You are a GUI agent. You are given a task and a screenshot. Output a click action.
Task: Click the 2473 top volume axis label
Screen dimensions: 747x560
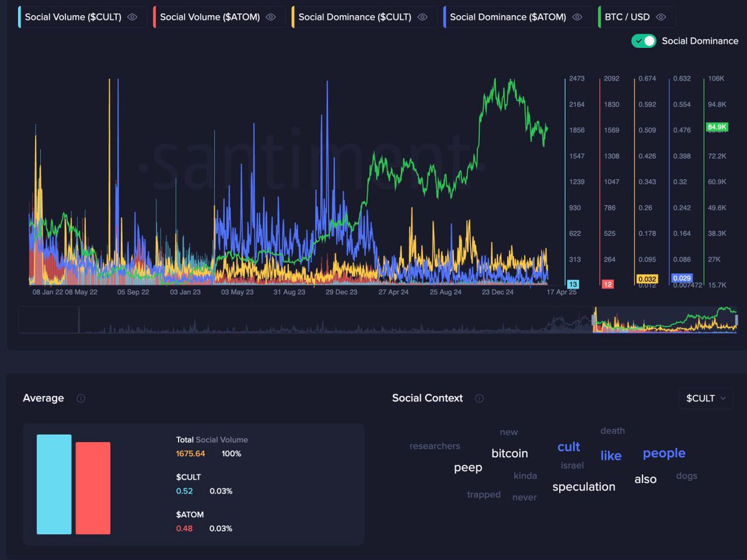click(x=577, y=78)
